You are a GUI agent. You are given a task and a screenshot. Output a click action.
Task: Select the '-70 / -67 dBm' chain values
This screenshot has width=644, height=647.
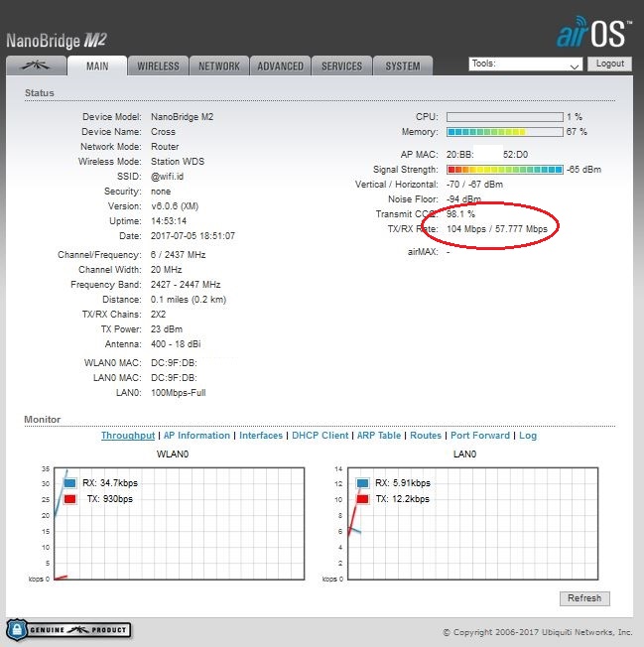point(475,185)
